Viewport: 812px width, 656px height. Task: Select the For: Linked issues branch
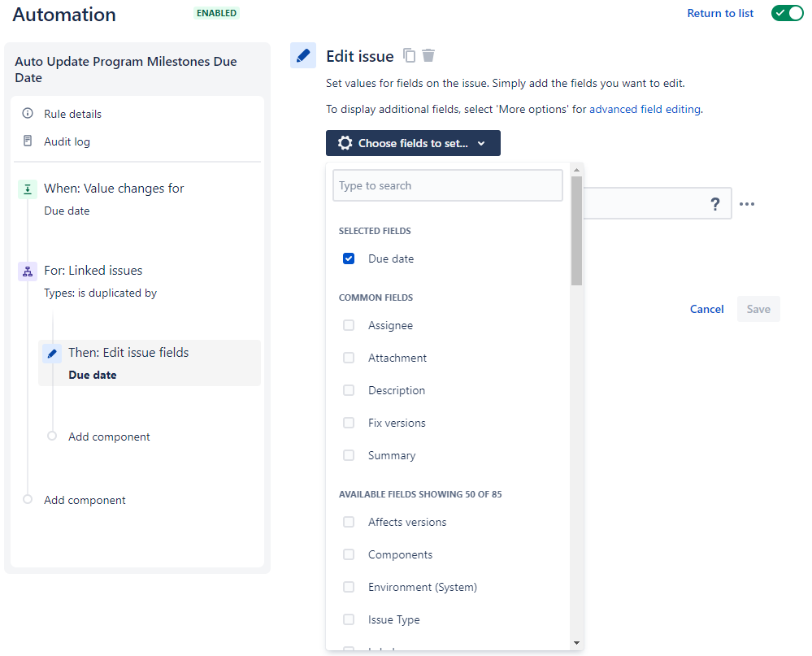pyautogui.click(x=93, y=270)
